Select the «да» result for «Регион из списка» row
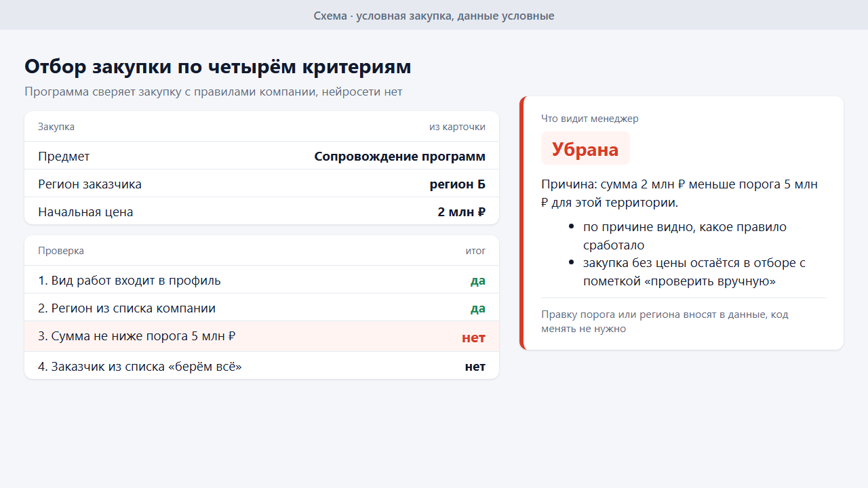Screen dimensions: 868x488 478,308
